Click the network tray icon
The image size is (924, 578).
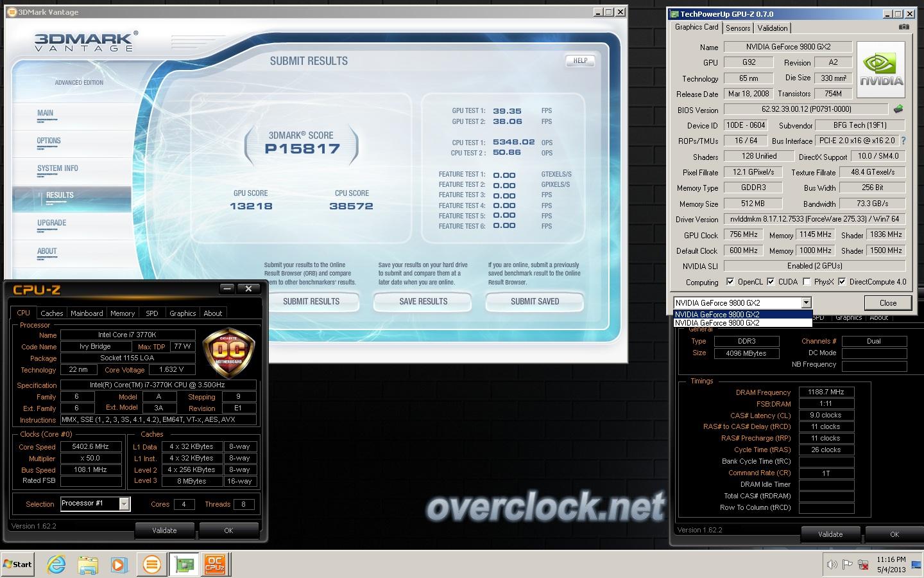(862, 565)
